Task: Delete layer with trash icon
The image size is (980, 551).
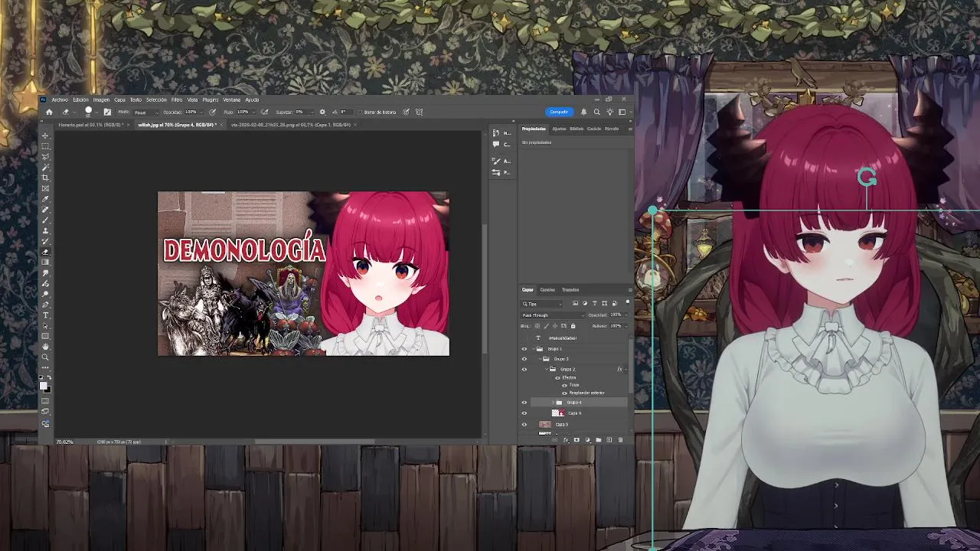Action: click(x=620, y=440)
